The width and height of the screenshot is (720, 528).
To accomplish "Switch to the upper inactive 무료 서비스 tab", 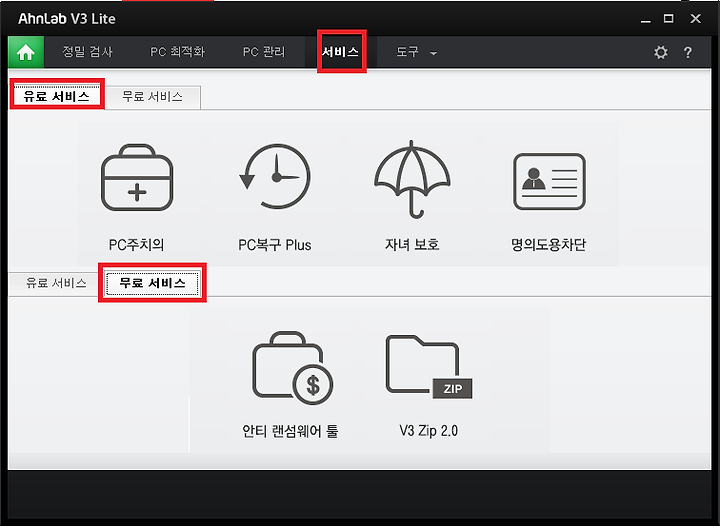I will [x=152, y=96].
